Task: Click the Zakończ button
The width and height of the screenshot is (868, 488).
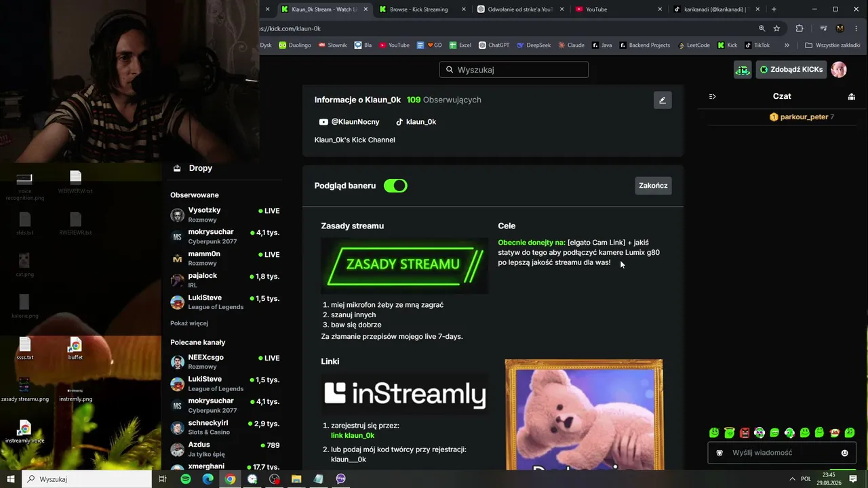Action: (x=653, y=186)
